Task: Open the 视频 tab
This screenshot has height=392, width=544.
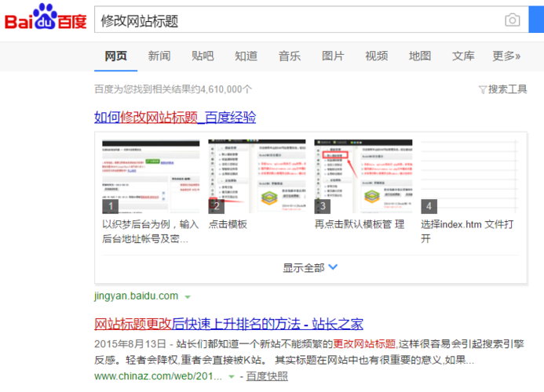Action: [x=376, y=56]
